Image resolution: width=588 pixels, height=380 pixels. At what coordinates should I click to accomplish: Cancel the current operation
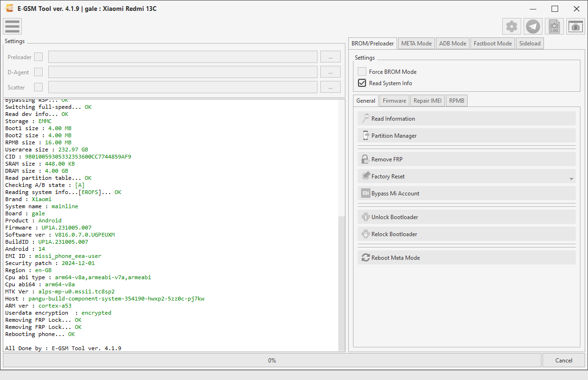tap(564, 360)
